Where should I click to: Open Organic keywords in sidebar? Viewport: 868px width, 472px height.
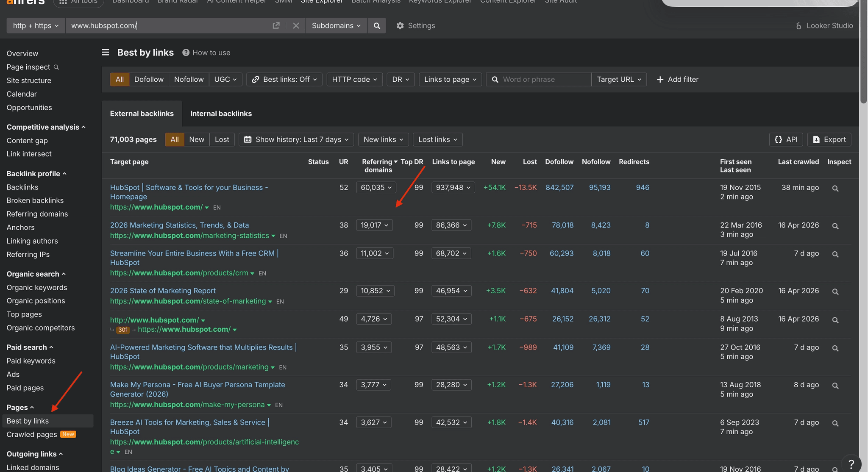pyautogui.click(x=37, y=288)
